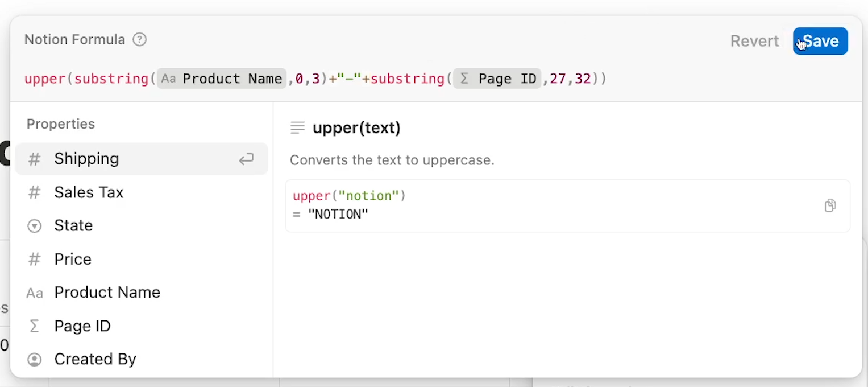Click the select icon beside State
Viewport: 868px width, 387px height.
click(35, 226)
